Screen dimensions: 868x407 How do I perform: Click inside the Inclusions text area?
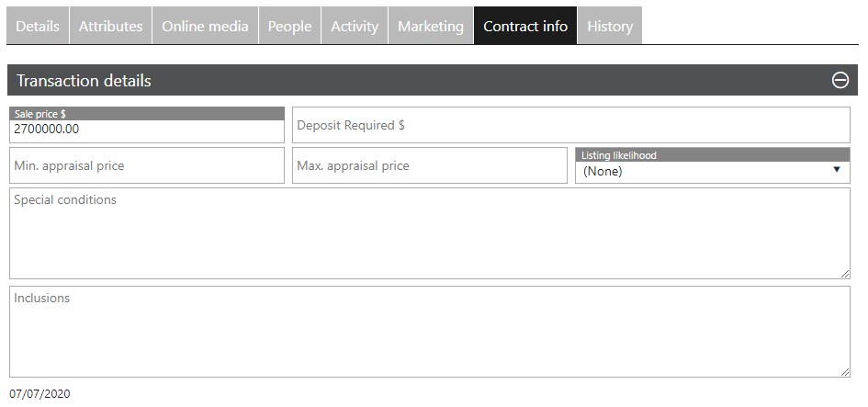pos(429,333)
